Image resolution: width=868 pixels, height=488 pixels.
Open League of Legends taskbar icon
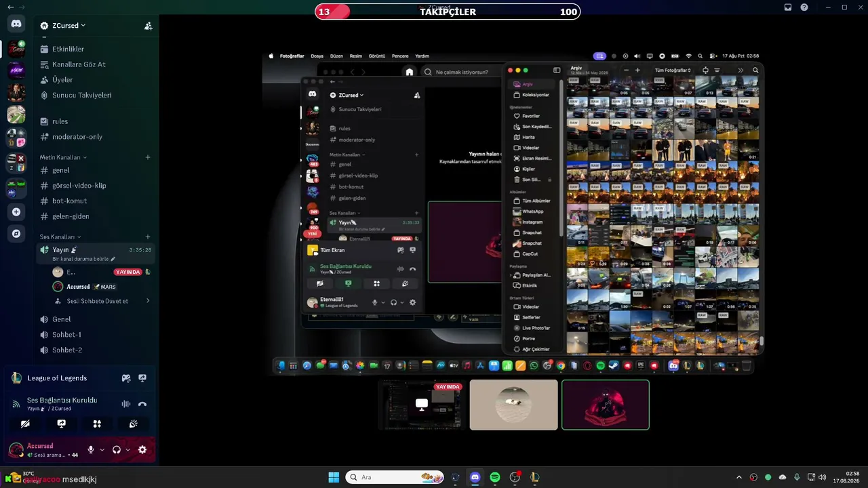coord(535,477)
